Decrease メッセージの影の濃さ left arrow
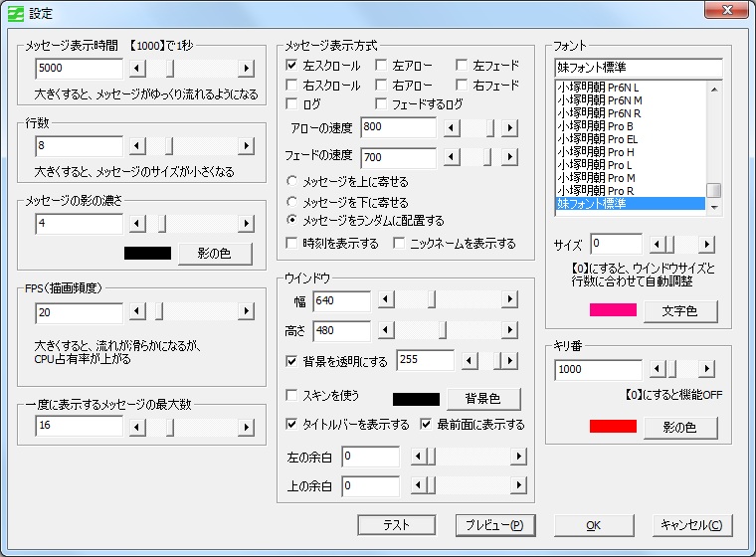This screenshot has height=557, width=756. pyautogui.click(x=137, y=223)
